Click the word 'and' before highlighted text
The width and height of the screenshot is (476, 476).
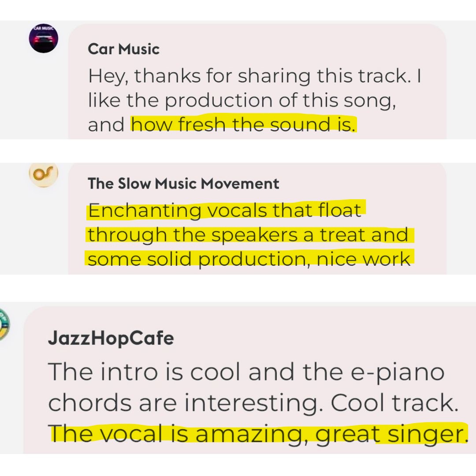pos(106,125)
